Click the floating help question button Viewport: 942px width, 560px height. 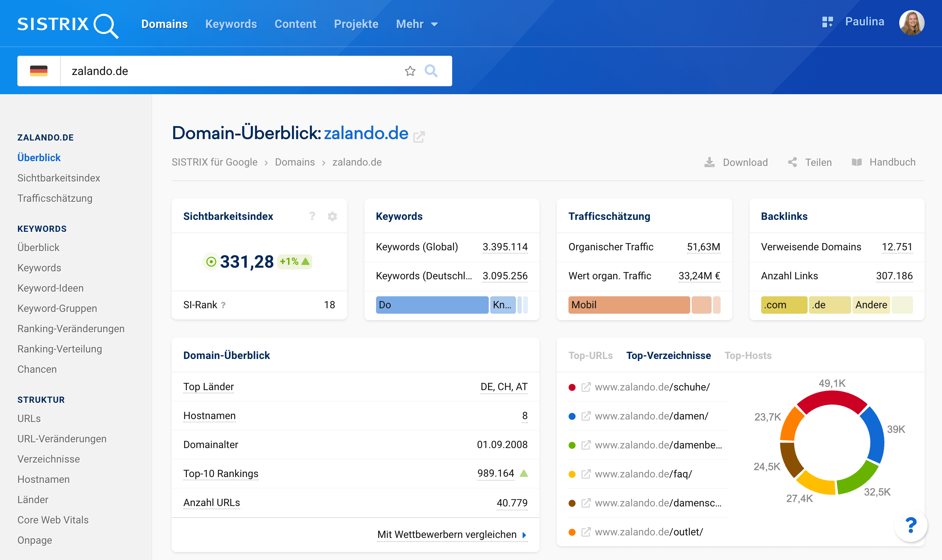point(911,525)
